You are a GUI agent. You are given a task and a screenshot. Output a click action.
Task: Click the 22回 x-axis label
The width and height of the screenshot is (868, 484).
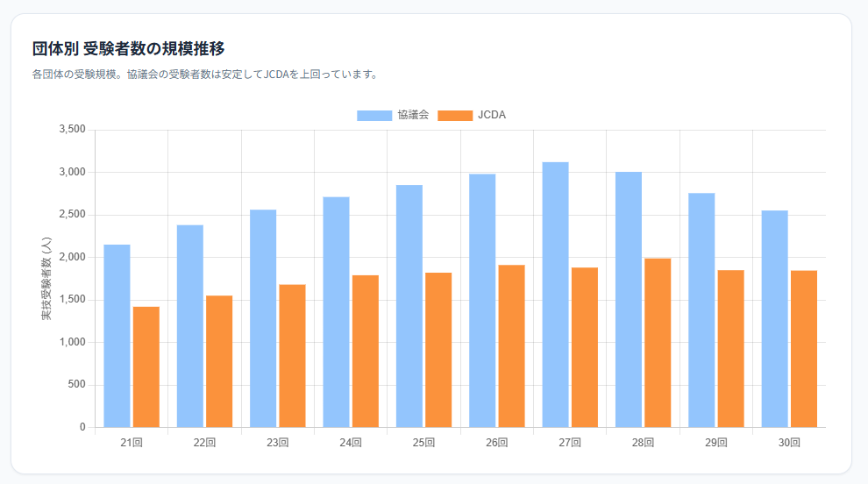point(204,443)
